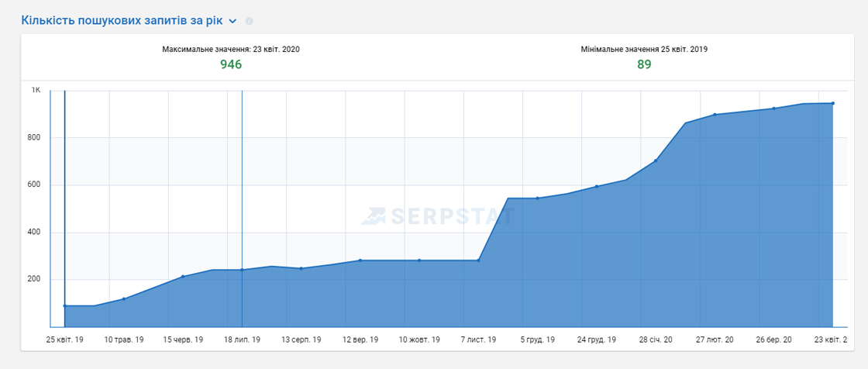Click the '400' y-axis label
868x369 pixels.
pos(36,232)
